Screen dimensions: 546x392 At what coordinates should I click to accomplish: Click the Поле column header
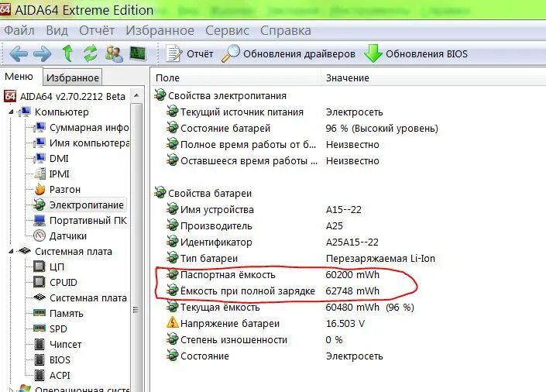[x=236, y=78]
